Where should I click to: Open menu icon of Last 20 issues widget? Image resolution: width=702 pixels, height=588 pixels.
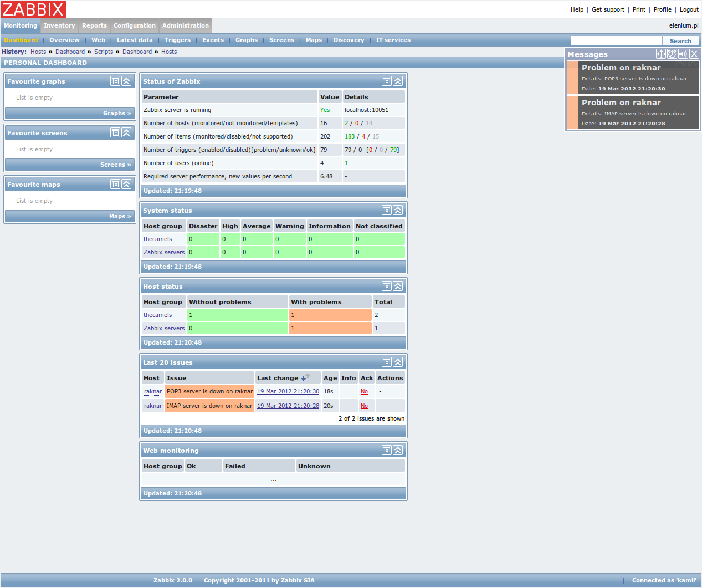pyautogui.click(x=387, y=362)
